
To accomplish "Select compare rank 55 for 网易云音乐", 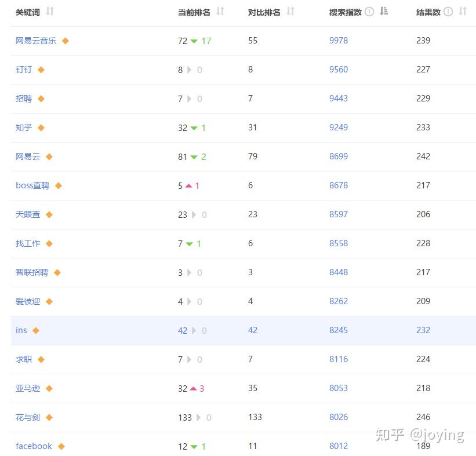I will click(253, 41).
